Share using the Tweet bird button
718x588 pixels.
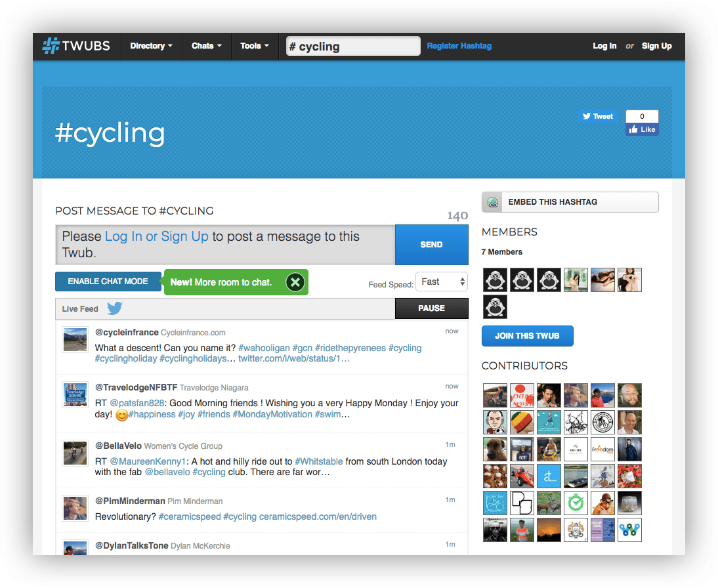[597, 116]
